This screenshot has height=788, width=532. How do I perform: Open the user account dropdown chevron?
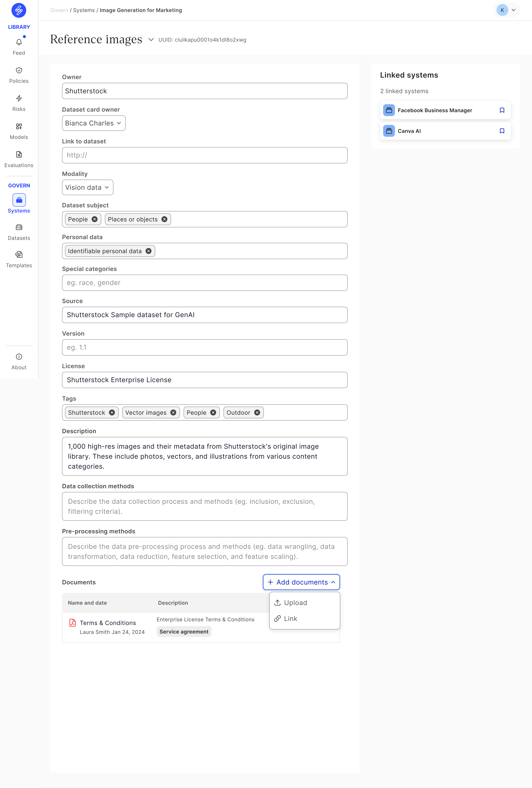click(x=513, y=10)
